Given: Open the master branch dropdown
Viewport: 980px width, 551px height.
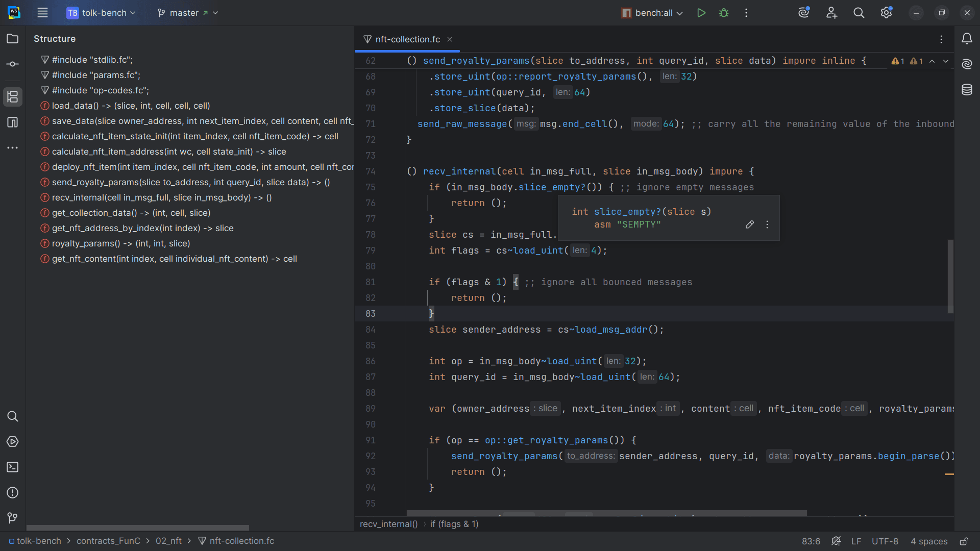Looking at the screenshot, I should 188,13.
